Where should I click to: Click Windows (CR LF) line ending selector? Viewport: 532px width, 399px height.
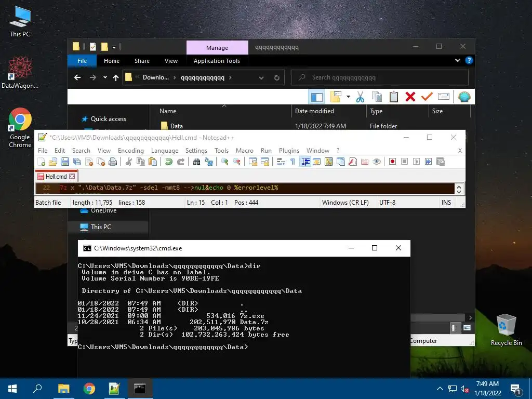345,203
